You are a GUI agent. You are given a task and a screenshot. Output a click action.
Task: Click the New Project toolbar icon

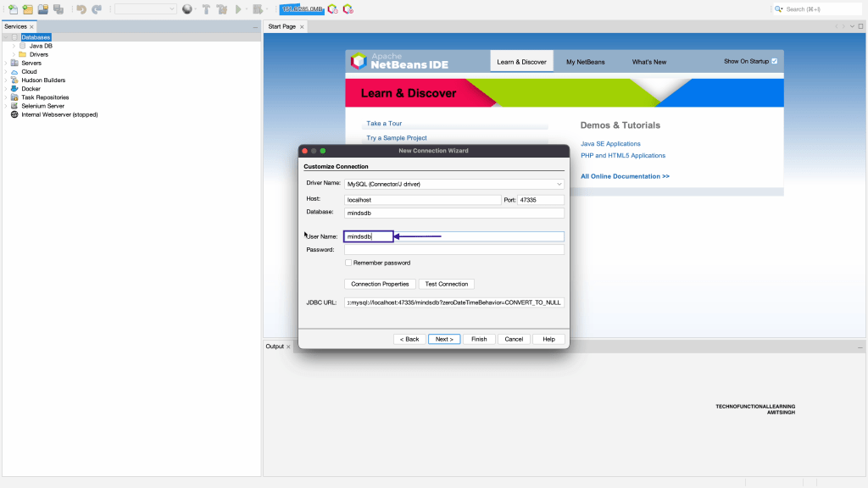click(28, 9)
